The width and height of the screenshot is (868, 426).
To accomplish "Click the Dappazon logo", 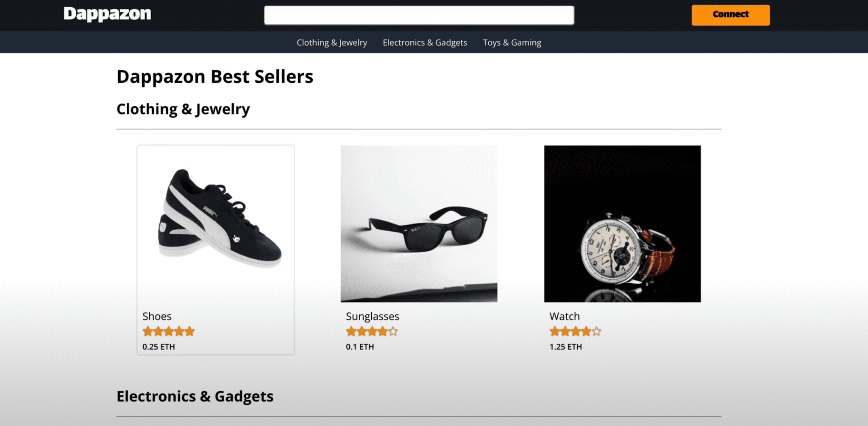I will pyautogui.click(x=107, y=14).
